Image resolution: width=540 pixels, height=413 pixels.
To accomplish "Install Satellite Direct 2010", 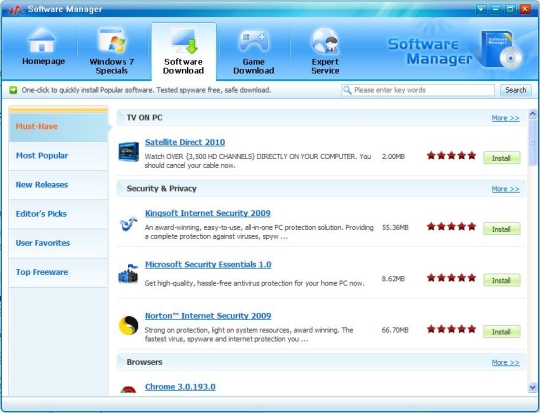I will coord(501,158).
